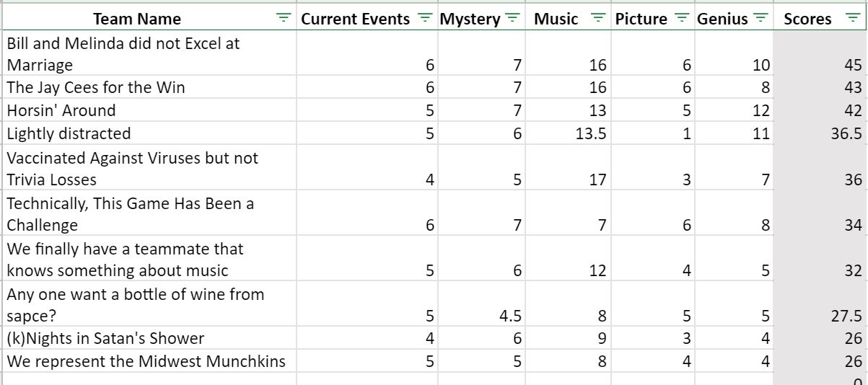
Task: Open the Music column filter icon
Action: point(598,18)
